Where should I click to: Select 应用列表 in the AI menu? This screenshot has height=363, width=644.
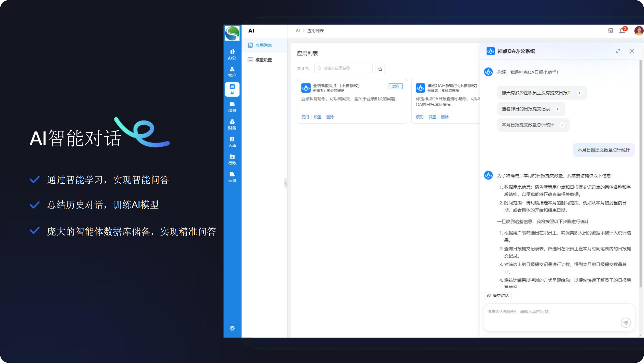tap(263, 45)
